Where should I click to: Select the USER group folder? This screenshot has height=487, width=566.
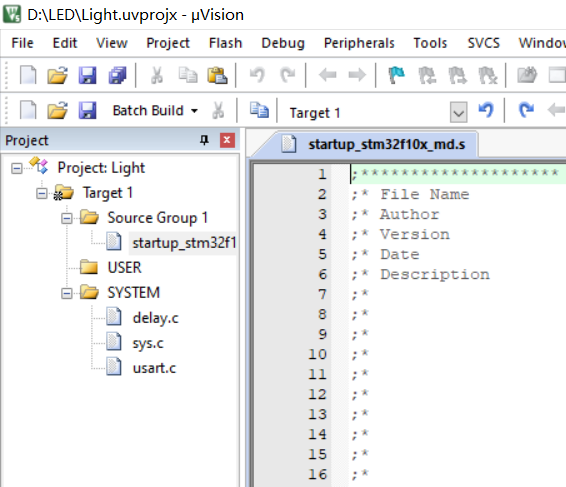coord(124,268)
